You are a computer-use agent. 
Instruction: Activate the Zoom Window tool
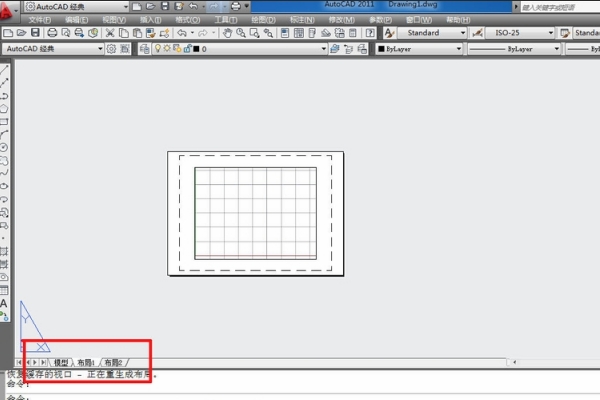[x=254, y=33]
